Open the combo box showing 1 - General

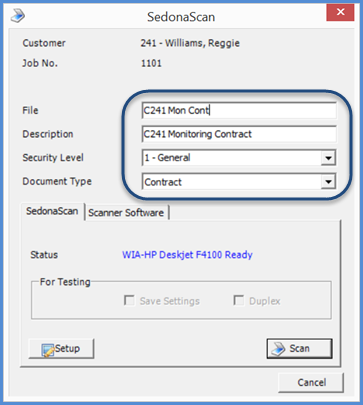click(x=239, y=158)
